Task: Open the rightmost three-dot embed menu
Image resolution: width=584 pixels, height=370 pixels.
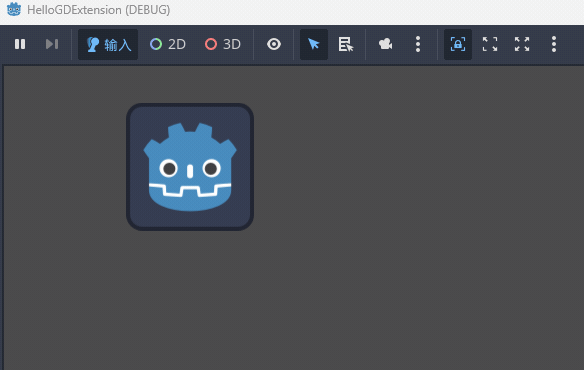Action: point(554,44)
